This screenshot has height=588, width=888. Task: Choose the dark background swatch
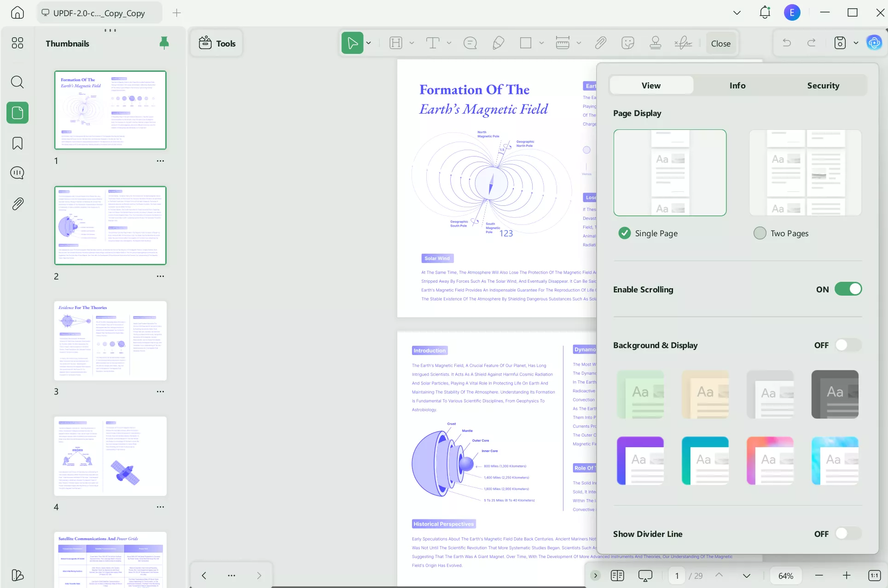[835, 394]
